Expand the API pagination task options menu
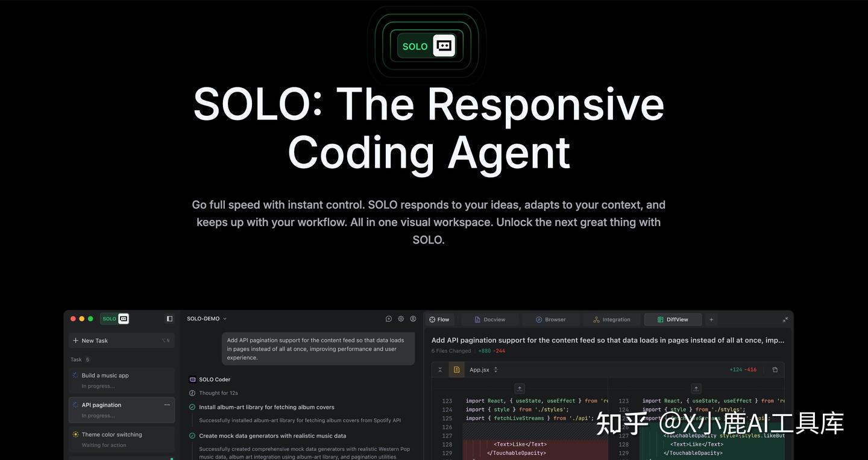 pos(167,405)
